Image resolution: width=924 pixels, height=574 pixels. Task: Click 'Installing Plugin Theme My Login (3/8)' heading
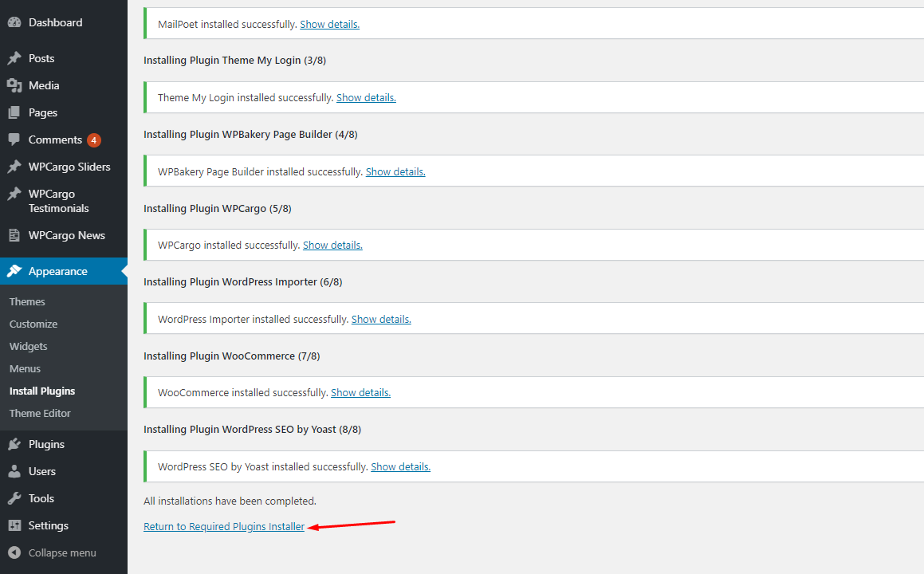pos(234,60)
